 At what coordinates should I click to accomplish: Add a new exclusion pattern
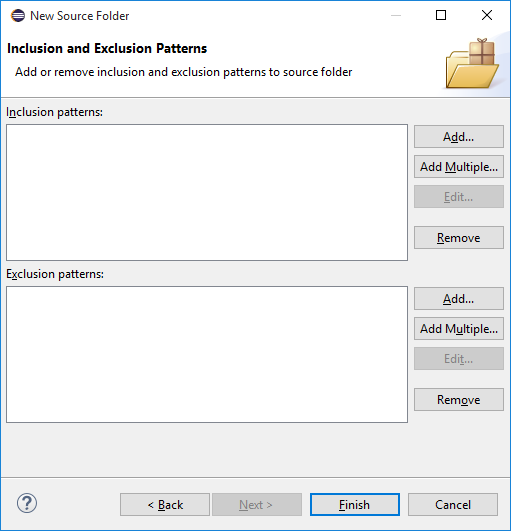click(x=459, y=299)
